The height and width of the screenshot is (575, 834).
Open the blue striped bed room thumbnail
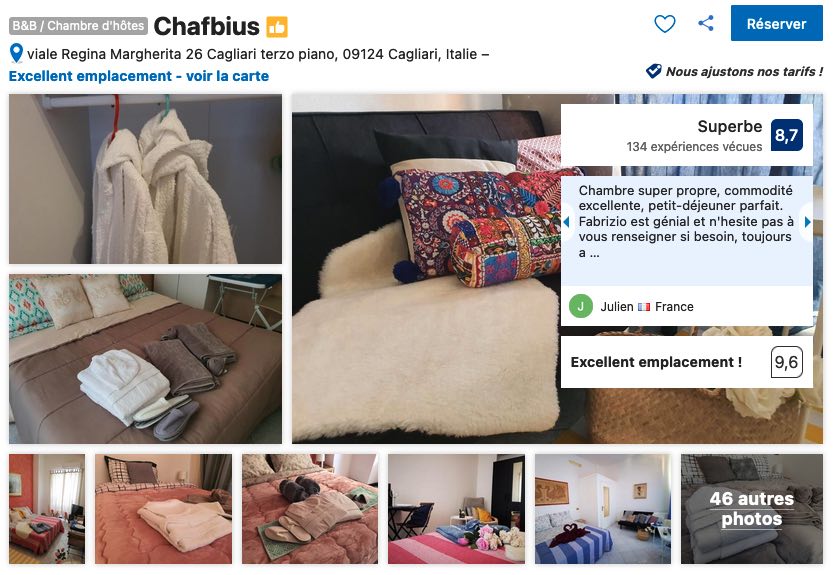[x=603, y=509]
